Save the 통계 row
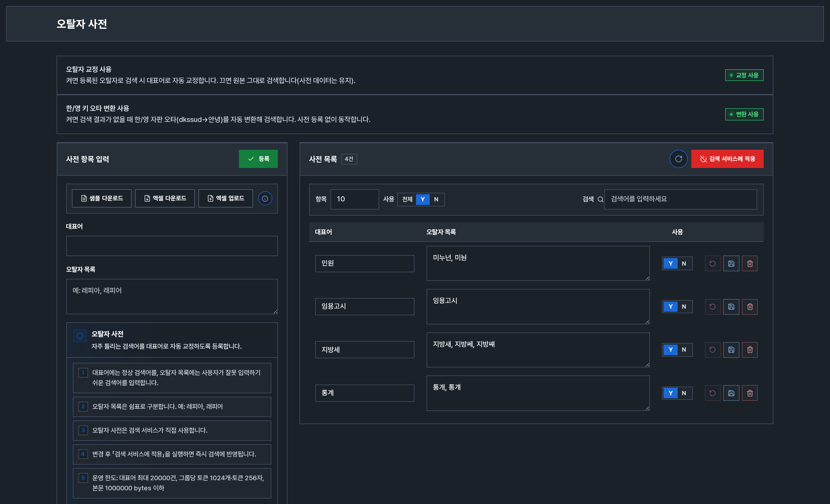 click(731, 393)
